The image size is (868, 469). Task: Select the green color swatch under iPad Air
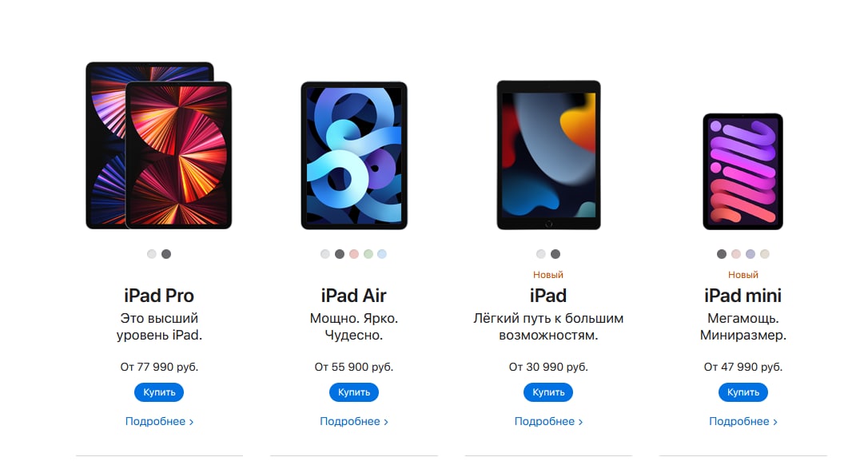tap(368, 254)
